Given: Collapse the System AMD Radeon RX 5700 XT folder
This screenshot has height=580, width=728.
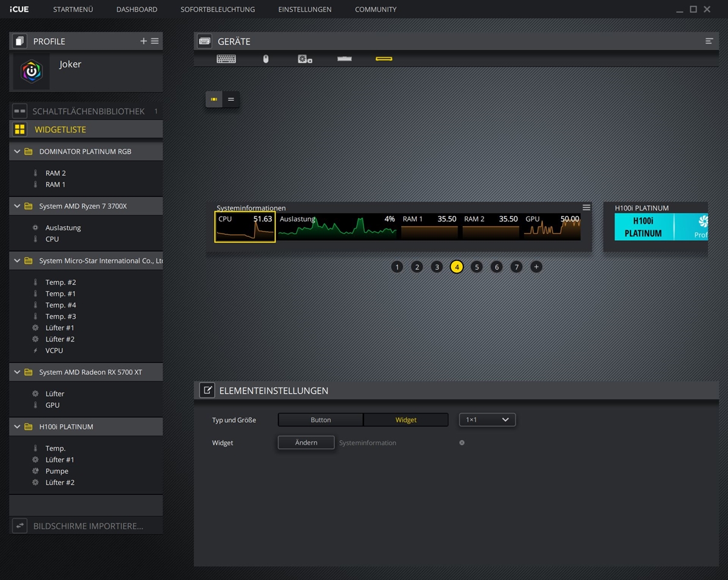Looking at the screenshot, I should tap(17, 373).
